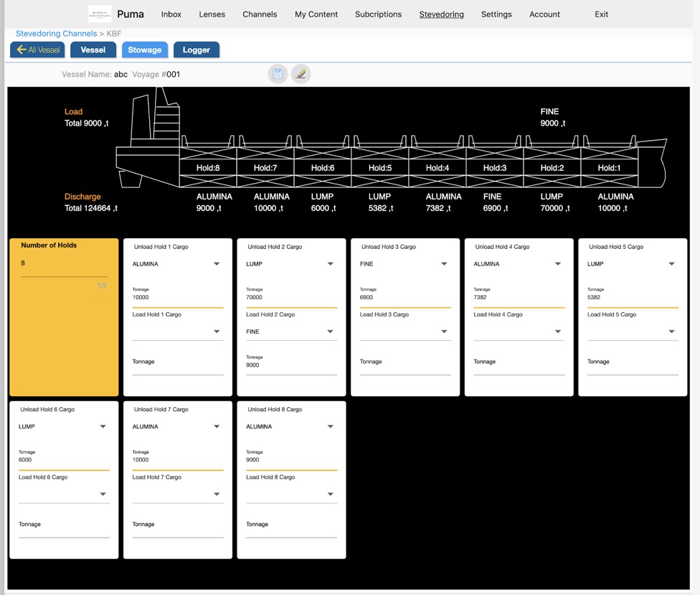The image size is (700, 595).
Task: Edit Unload Hold 7 tonnage 10000
Action: tap(178, 459)
